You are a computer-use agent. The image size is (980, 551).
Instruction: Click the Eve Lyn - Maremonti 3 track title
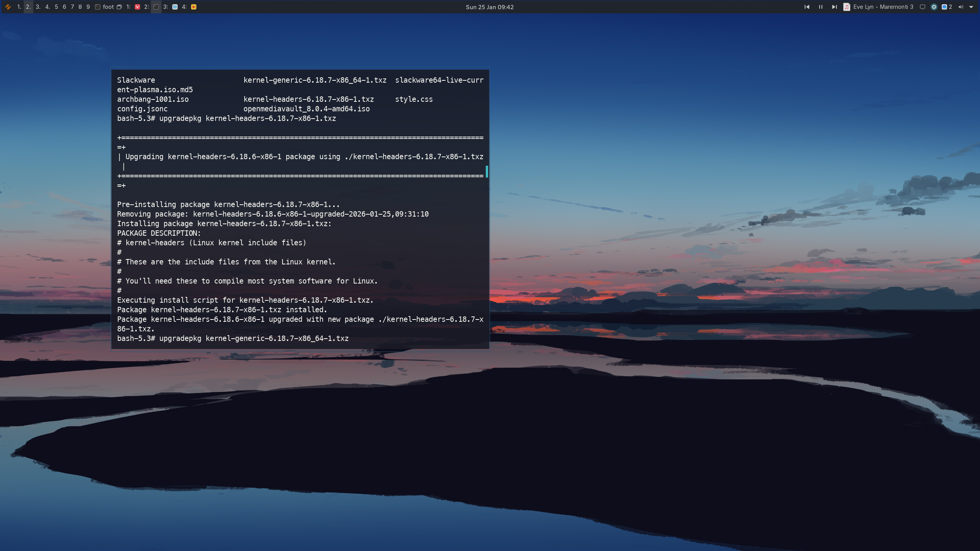click(883, 7)
